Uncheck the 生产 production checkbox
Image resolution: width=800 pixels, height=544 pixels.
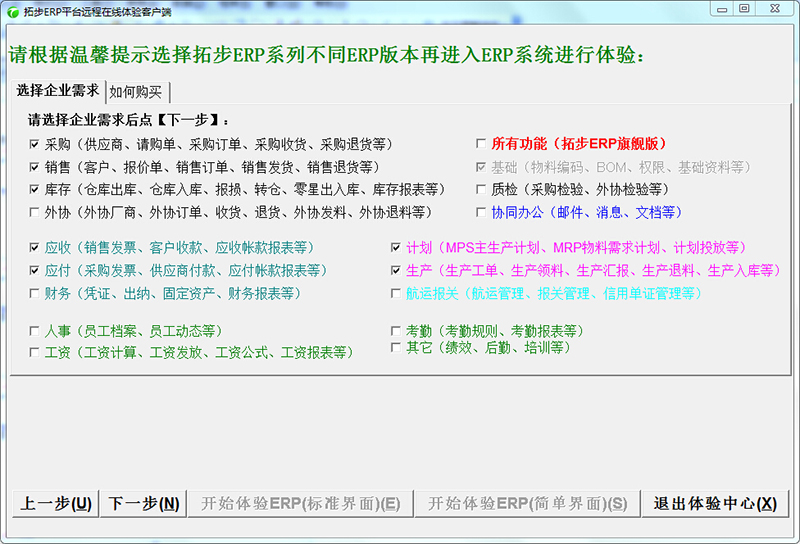click(396, 270)
